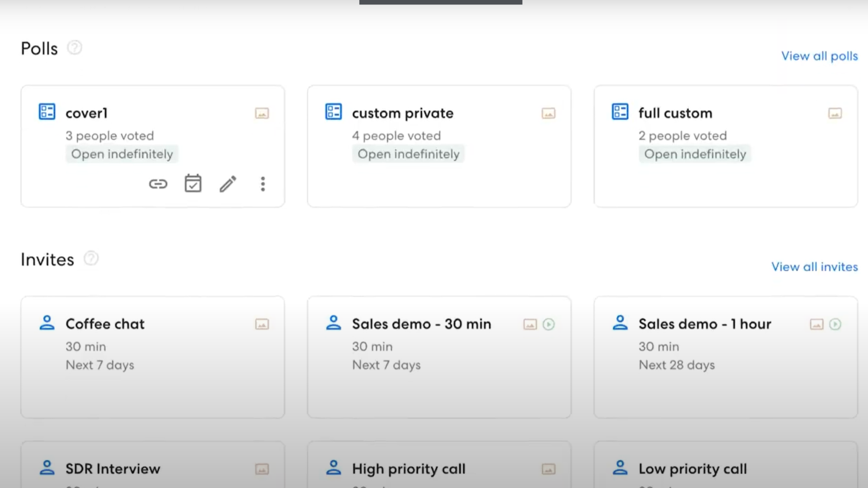This screenshot has width=868, height=488.
Task: Click '3 people voted' on cover1
Action: (110, 136)
